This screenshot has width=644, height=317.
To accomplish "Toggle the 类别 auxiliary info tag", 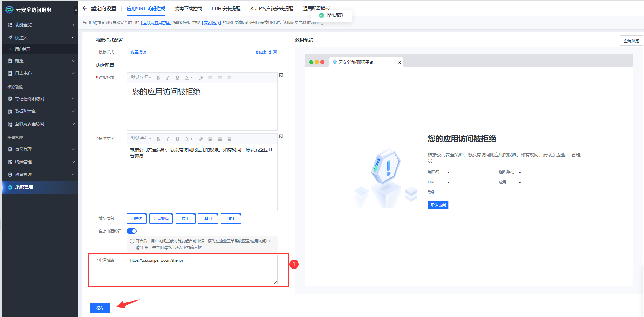I will click(x=208, y=219).
